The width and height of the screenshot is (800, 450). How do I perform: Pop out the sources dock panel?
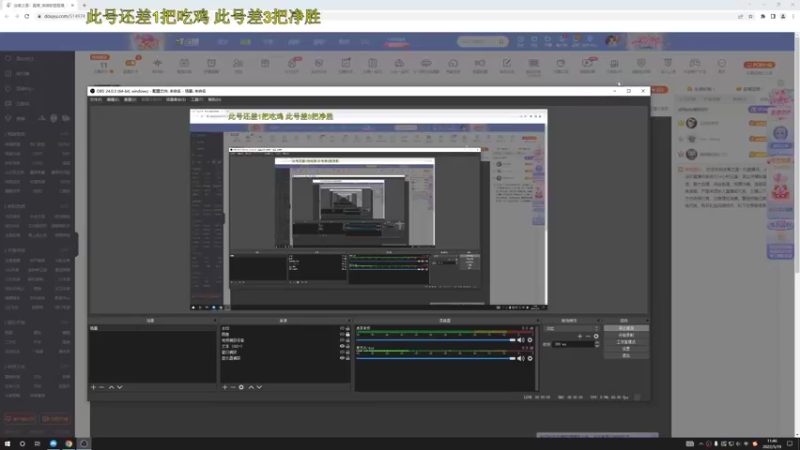point(349,320)
